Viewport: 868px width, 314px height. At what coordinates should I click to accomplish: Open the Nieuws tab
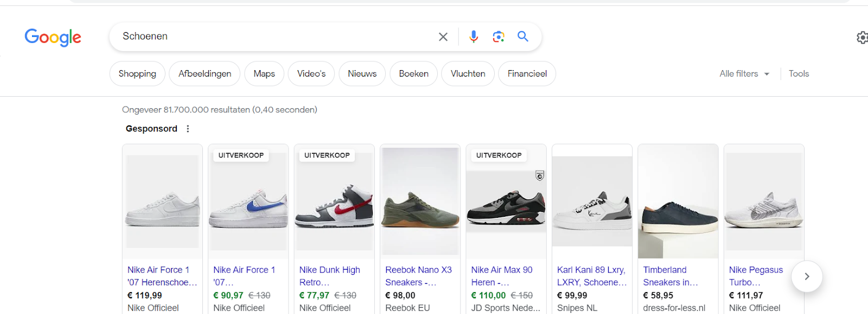pyautogui.click(x=362, y=73)
